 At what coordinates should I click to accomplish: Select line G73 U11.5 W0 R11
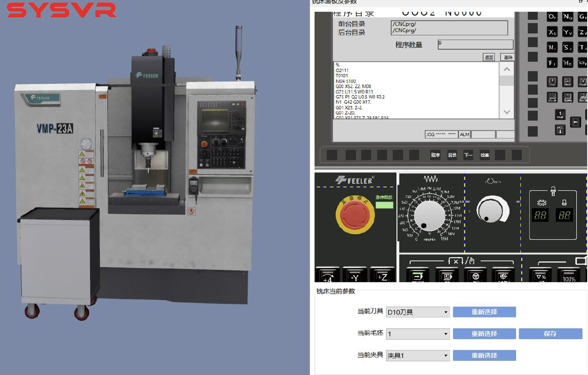[354, 92]
